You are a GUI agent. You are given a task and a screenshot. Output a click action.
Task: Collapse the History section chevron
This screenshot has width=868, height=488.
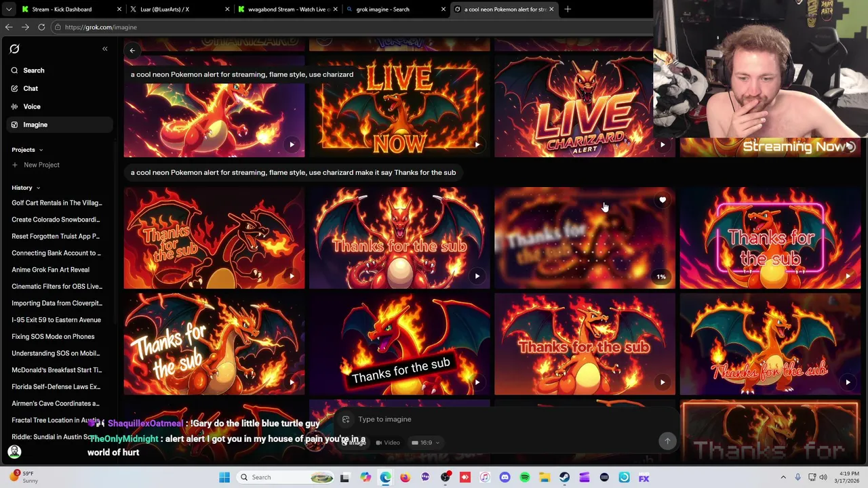pos(38,188)
